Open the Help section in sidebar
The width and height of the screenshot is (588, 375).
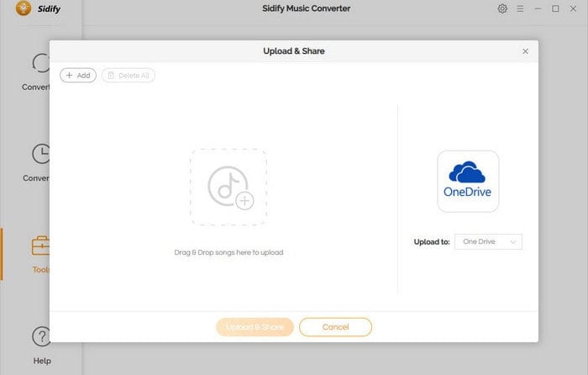pyautogui.click(x=42, y=346)
